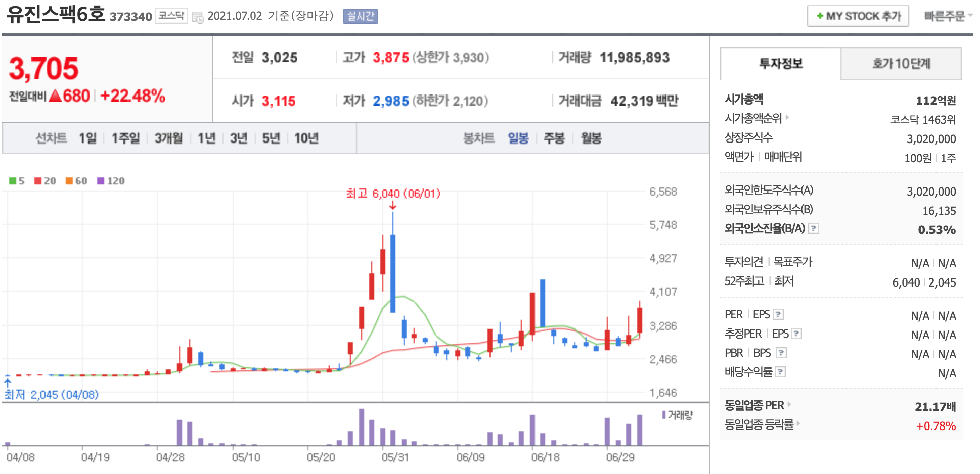The width and height of the screenshot is (980, 474).
Task: Select the 1년 line chart period
Action: (206, 138)
